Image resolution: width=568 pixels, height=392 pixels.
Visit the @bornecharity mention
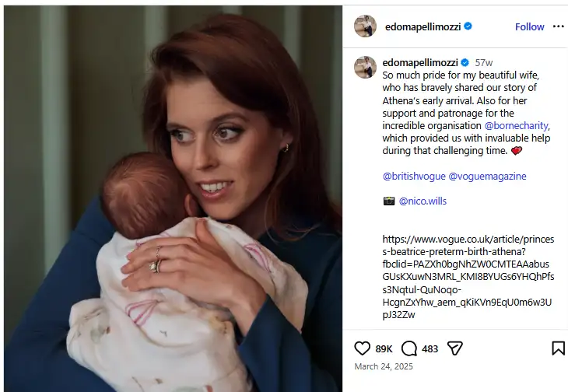click(516, 125)
